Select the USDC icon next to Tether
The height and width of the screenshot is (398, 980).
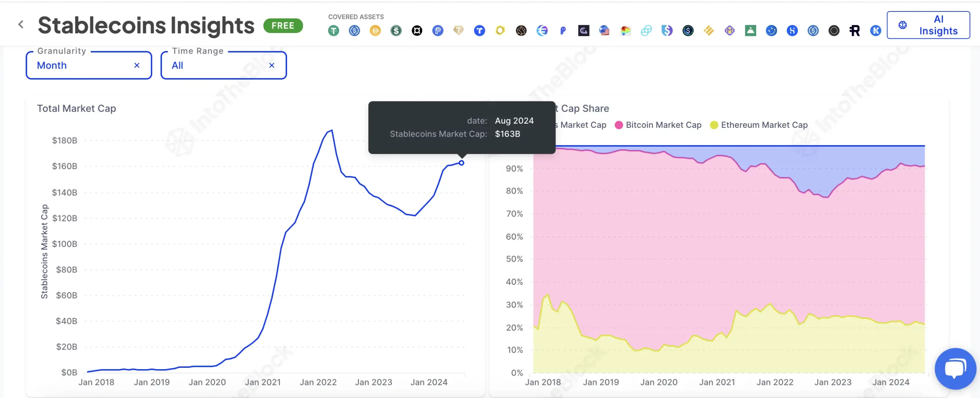(354, 31)
